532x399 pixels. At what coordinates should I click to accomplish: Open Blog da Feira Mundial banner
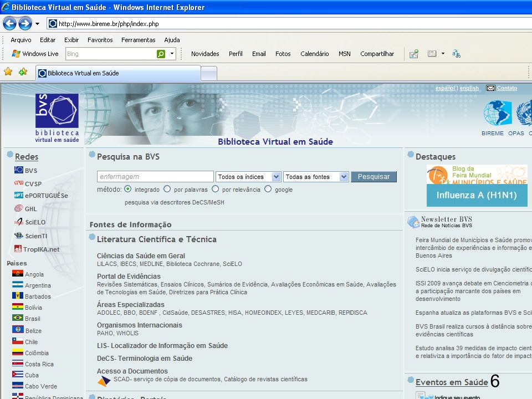click(477, 175)
